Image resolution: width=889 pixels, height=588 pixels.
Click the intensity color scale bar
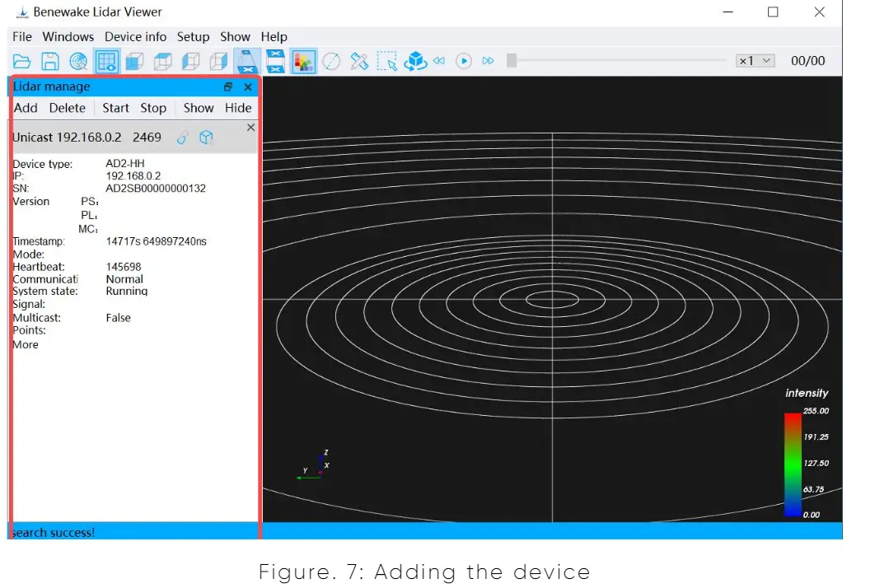793,464
